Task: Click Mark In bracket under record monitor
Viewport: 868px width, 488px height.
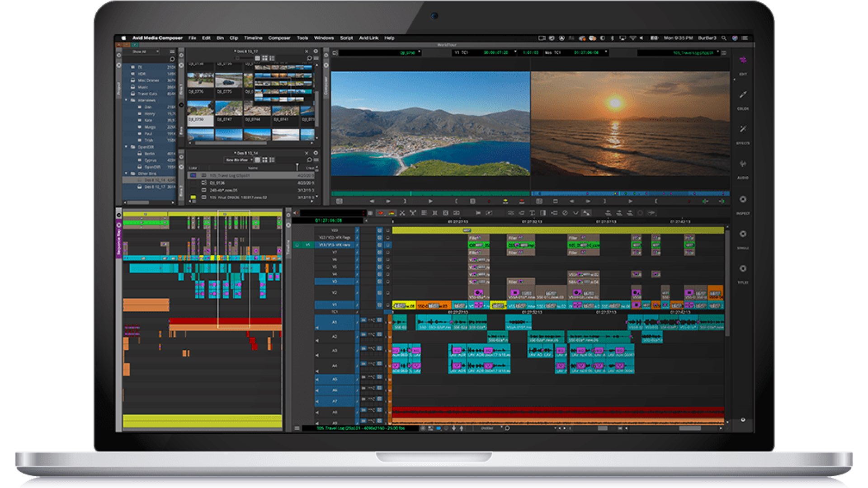Action: (604, 201)
